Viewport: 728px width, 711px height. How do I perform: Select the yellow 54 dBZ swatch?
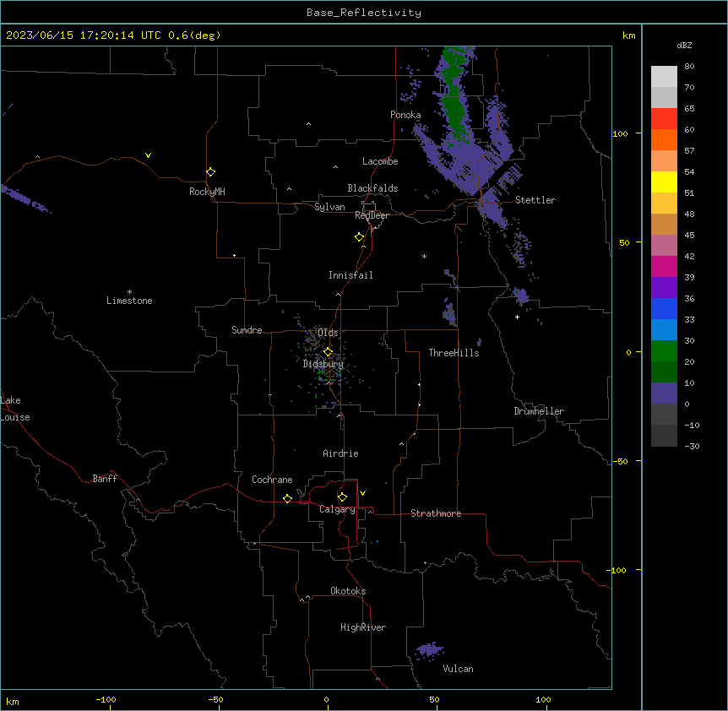point(664,182)
